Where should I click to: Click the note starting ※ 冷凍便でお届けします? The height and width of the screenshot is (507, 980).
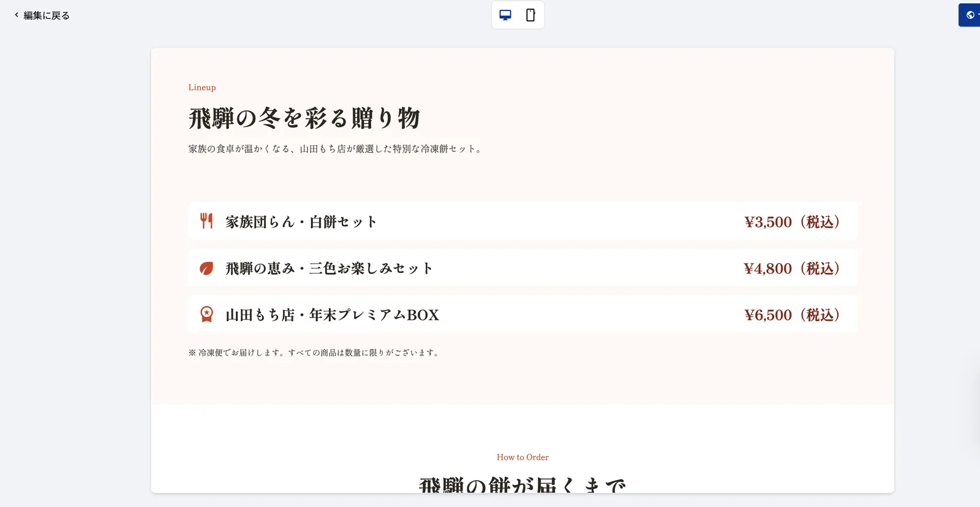click(x=315, y=353)
